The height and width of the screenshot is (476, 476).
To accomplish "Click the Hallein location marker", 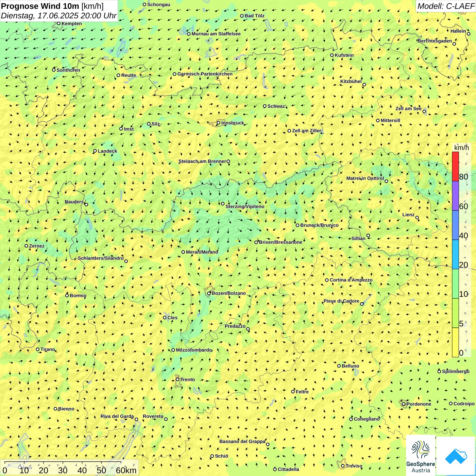I will click(x=469, y=34).
